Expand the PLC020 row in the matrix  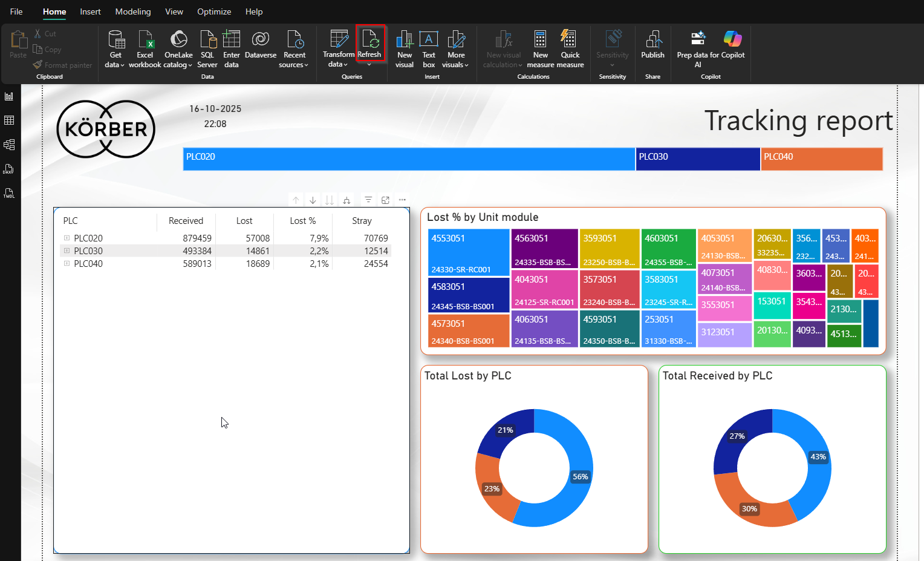pyautogui.click(x=67, y=238)
